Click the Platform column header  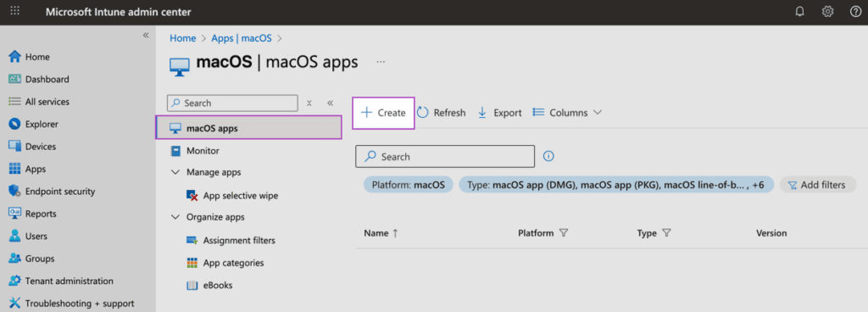[536, 233]
